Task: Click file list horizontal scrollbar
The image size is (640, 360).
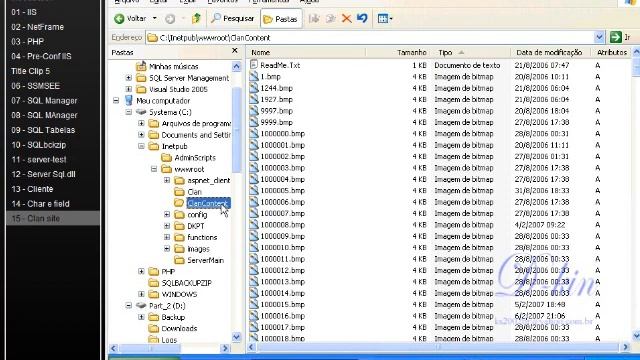Action: [x=438, y=347]
